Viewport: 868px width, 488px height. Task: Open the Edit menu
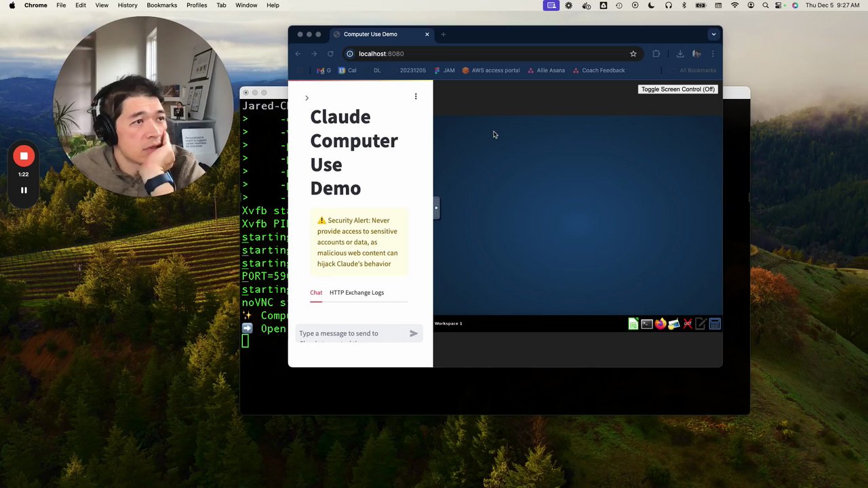81,5
